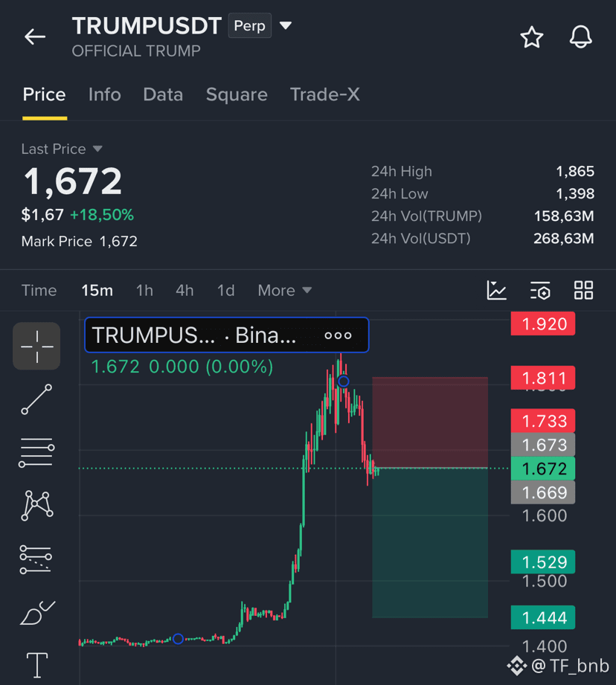Select the brush drawing tool
This screenshot has height=685, width=616.
[37, 612]
